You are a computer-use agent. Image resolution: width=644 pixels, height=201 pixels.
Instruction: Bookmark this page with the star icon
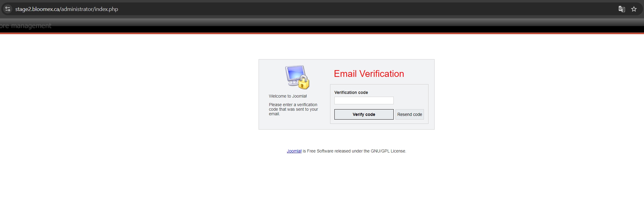point(634,9)
